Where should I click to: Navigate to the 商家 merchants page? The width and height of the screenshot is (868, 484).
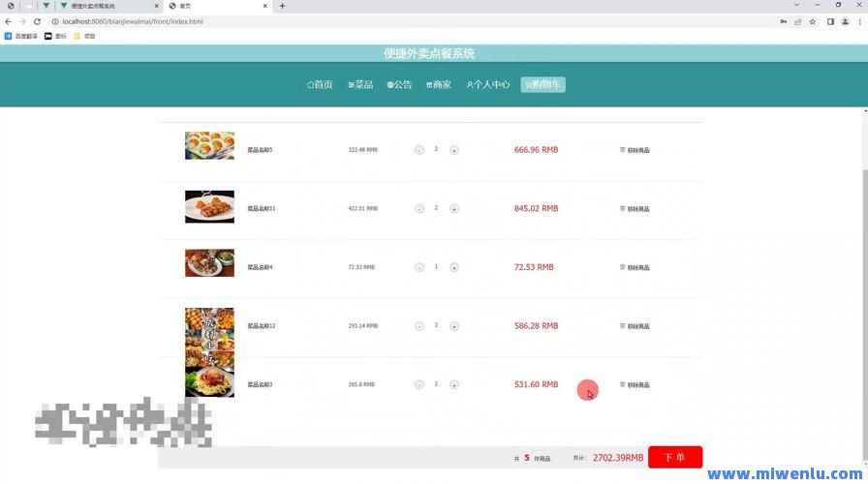tap(439, 85)
